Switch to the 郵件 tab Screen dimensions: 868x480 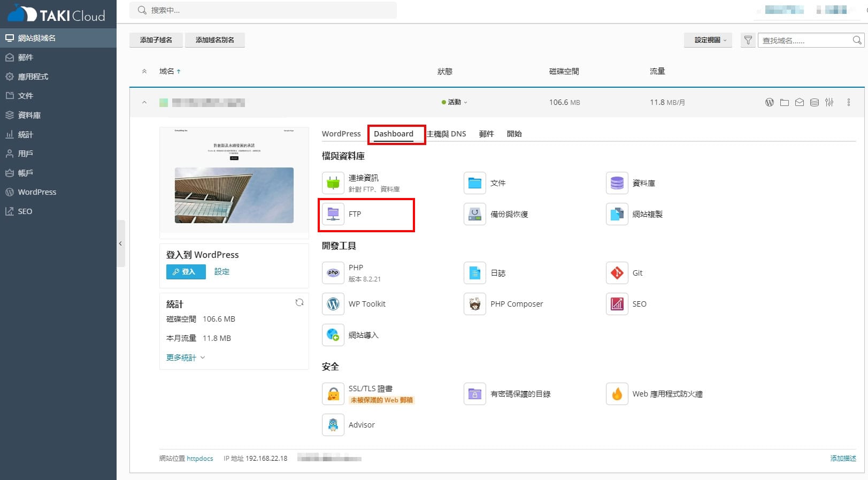coord(486,134)
